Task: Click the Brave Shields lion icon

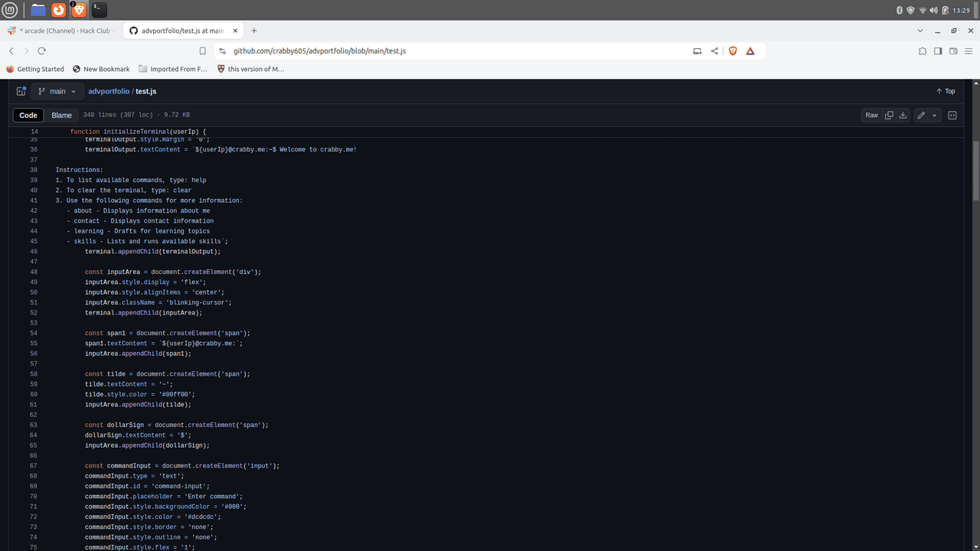Action: 733,51
